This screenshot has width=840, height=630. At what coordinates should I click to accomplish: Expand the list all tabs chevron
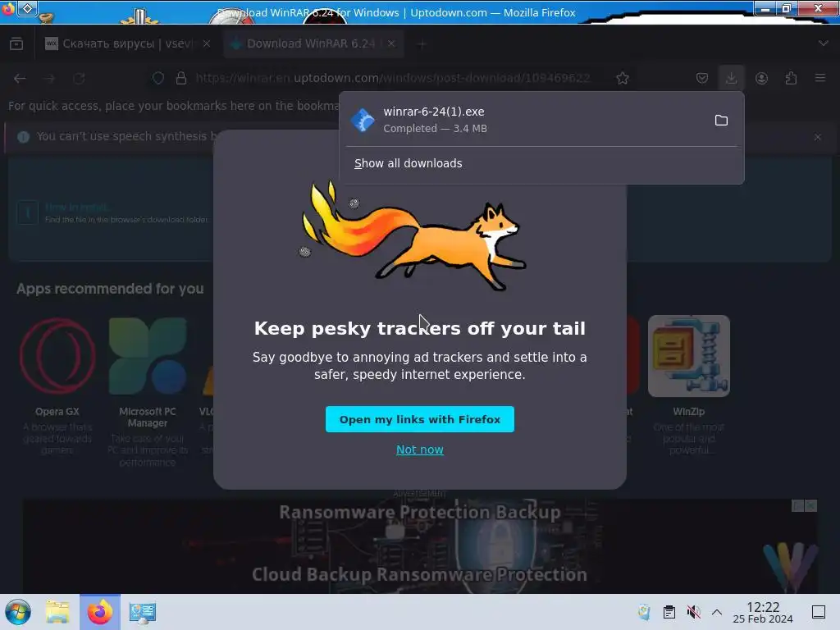824,43
